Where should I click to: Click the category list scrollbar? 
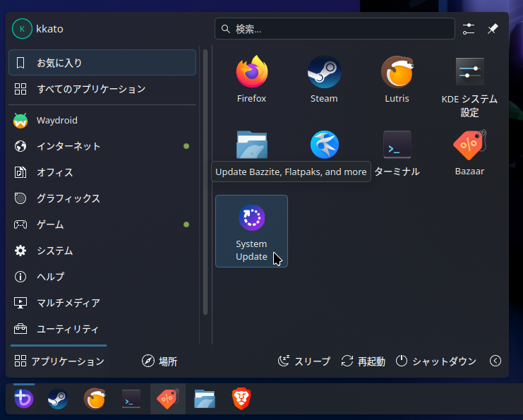pyautogui.click(x=205, y=182)
